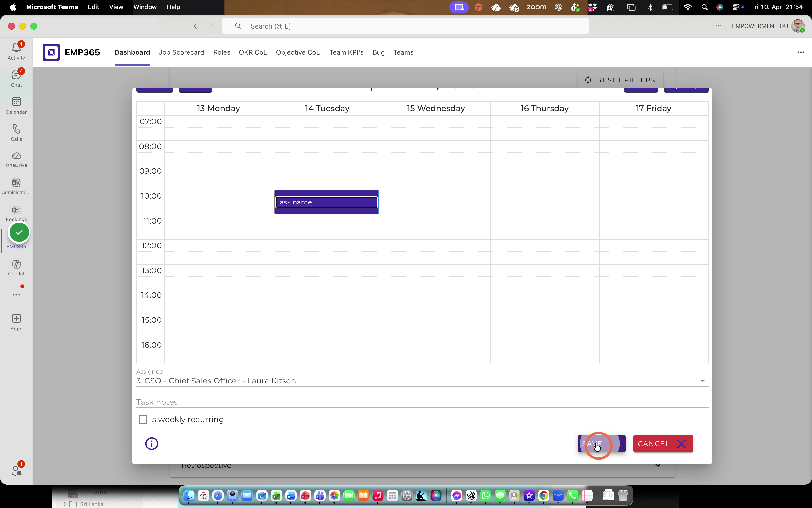The height and width of the screenshot is (508, 812).
Task: Open the OKR CoL tab
Action: click(x=253, y=52)
